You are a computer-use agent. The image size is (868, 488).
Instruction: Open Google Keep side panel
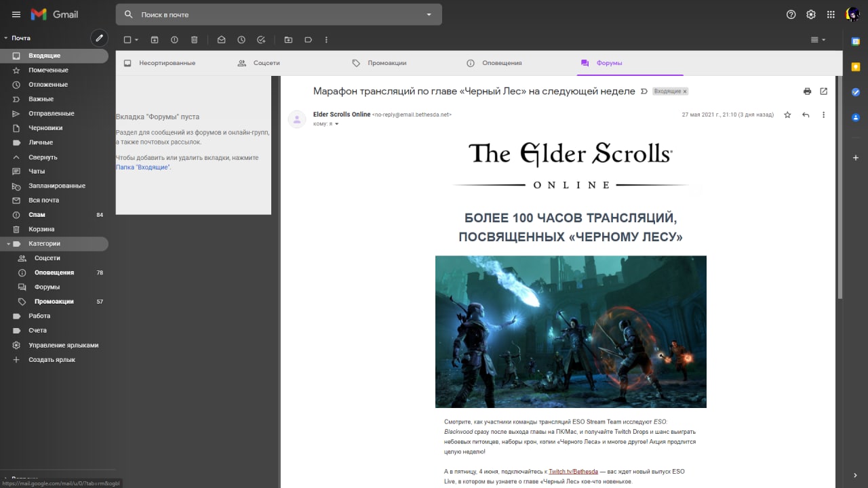point(856,66)
